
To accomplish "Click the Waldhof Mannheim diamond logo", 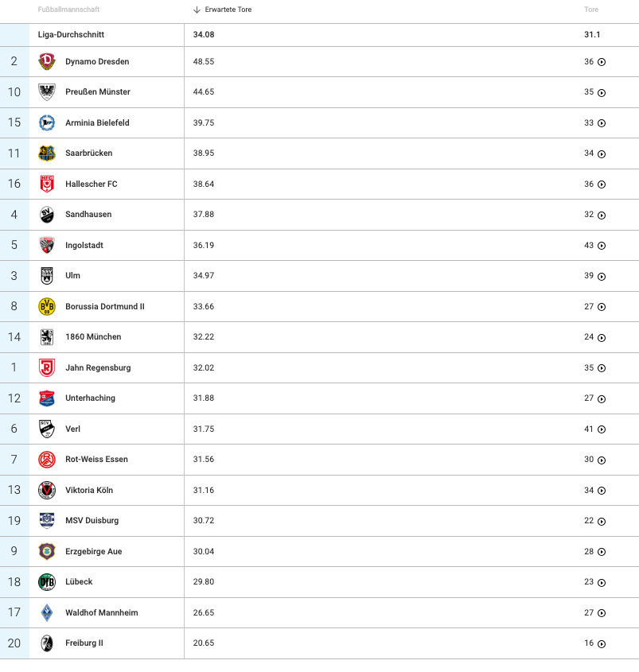I will tap(47, 612).
